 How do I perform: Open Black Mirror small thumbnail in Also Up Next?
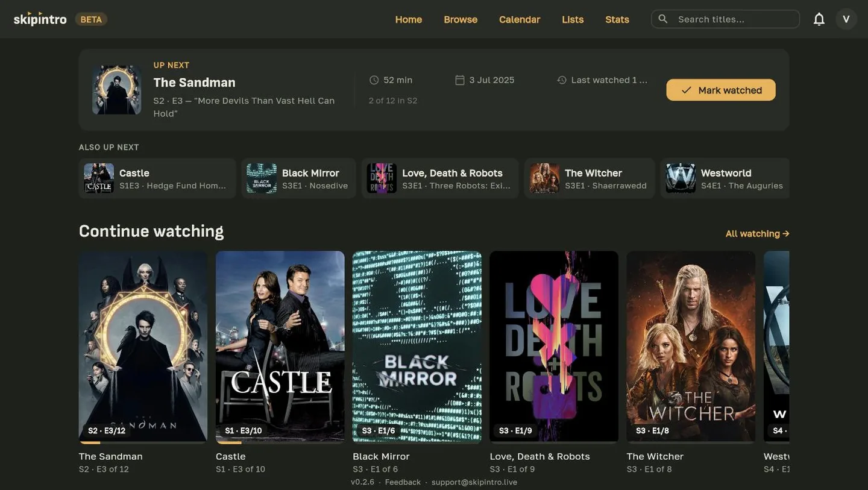pyautogui.click(x=262, y=178)
